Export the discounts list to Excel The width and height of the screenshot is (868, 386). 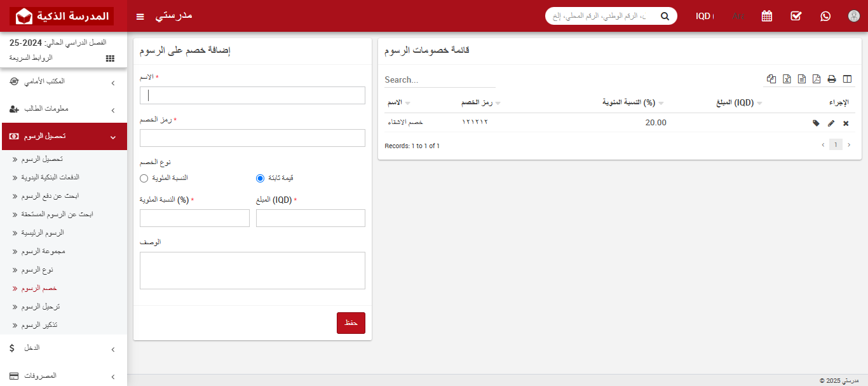click(787, 79)
